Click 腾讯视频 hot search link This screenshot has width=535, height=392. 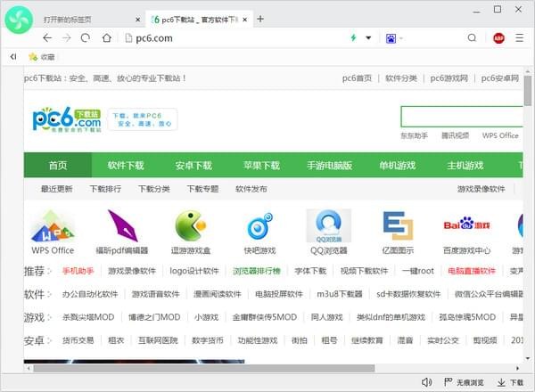click(455, 135)
